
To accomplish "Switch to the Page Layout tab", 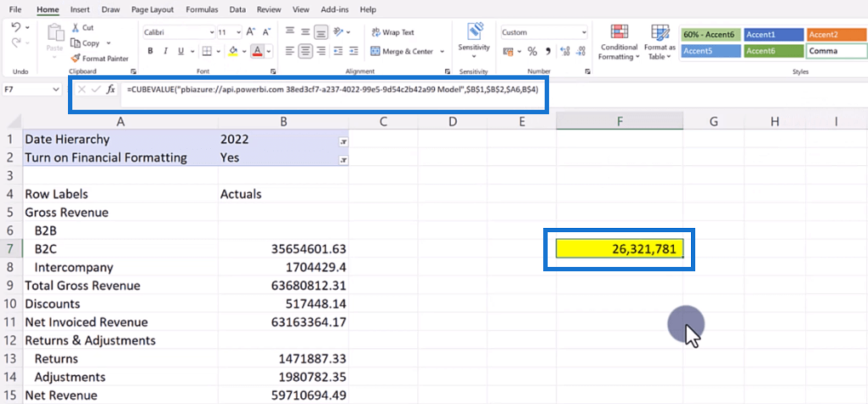I will pyautogui.click(x=153, y=9).
